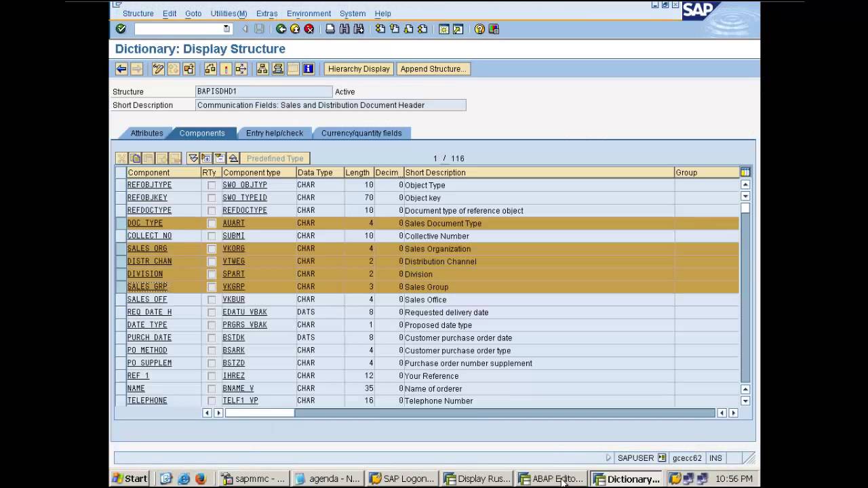Click the blue previous object arrow

[121, 68]
